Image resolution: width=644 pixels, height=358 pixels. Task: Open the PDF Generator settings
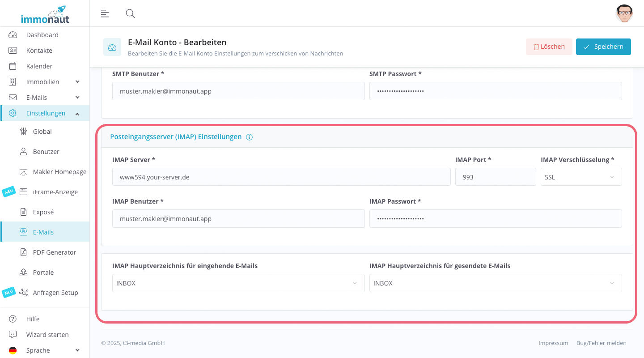[54, 252]
